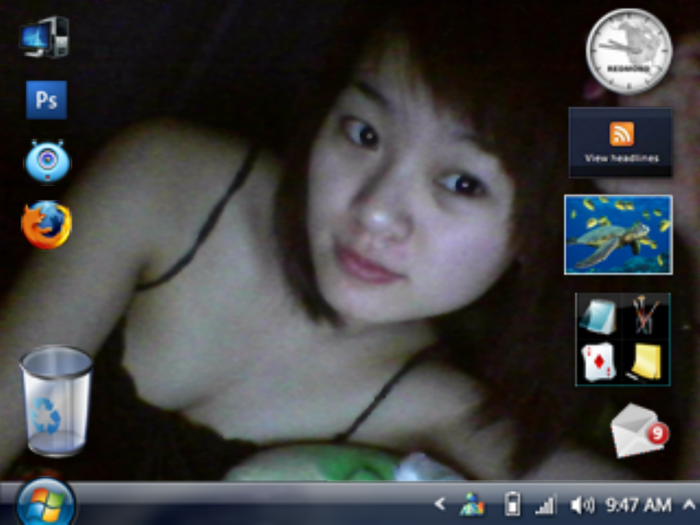The height and width of the screenshot is (525, 700).
Task: Click the orange RSS feed icon
Action: tap(621, 134)
